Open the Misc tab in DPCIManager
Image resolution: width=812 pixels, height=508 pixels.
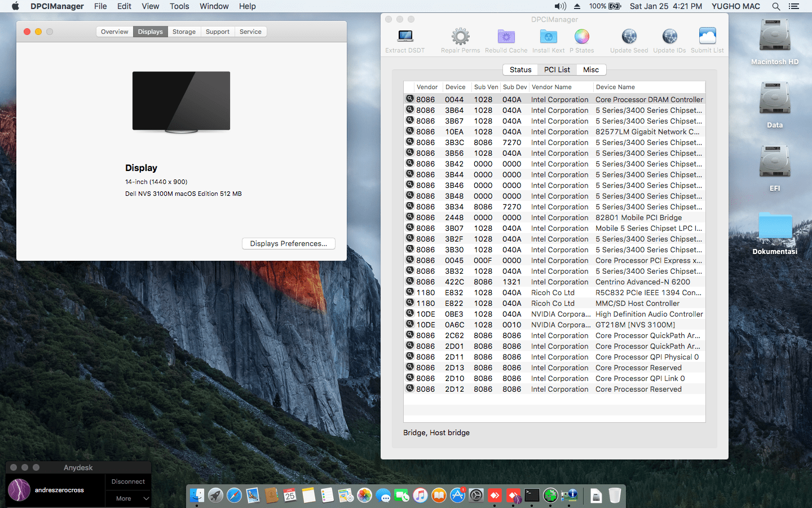point(591,69)
